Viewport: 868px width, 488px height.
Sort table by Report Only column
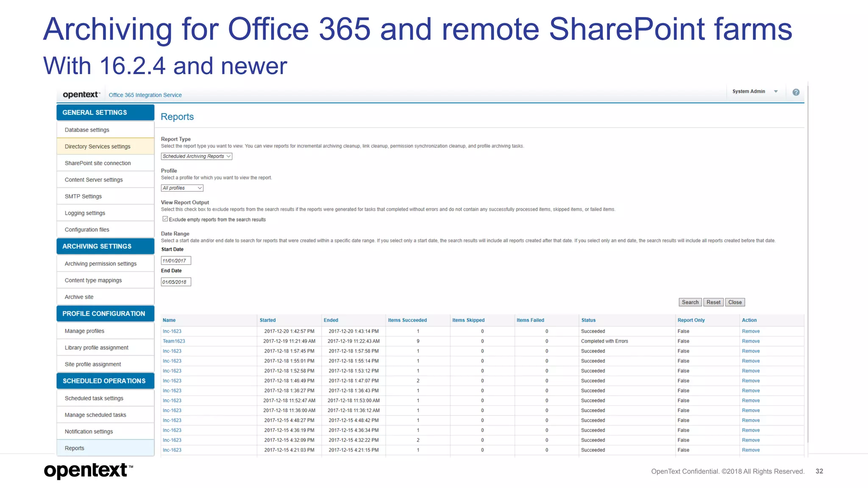tap(691, 320)
